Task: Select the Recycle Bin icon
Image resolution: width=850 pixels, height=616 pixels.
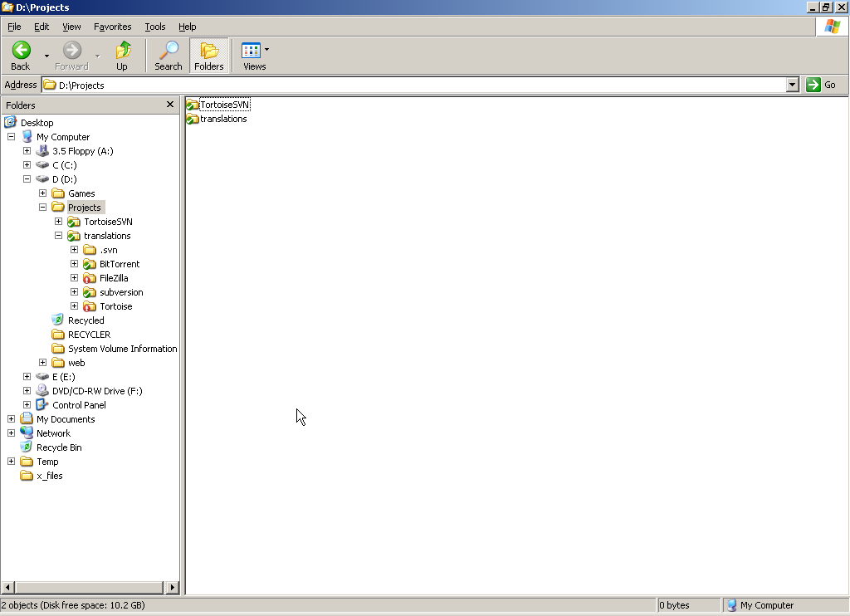Action: [27, 447]
